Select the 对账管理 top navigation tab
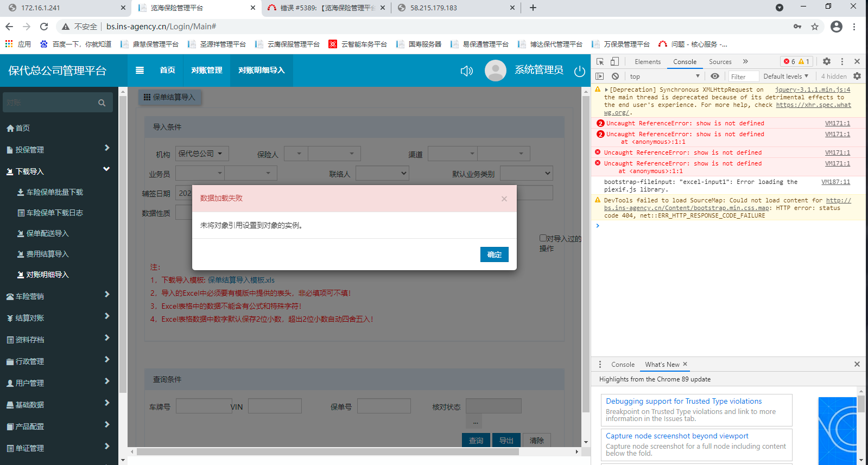Screen dimensions: 868x465 pos(207,71)
